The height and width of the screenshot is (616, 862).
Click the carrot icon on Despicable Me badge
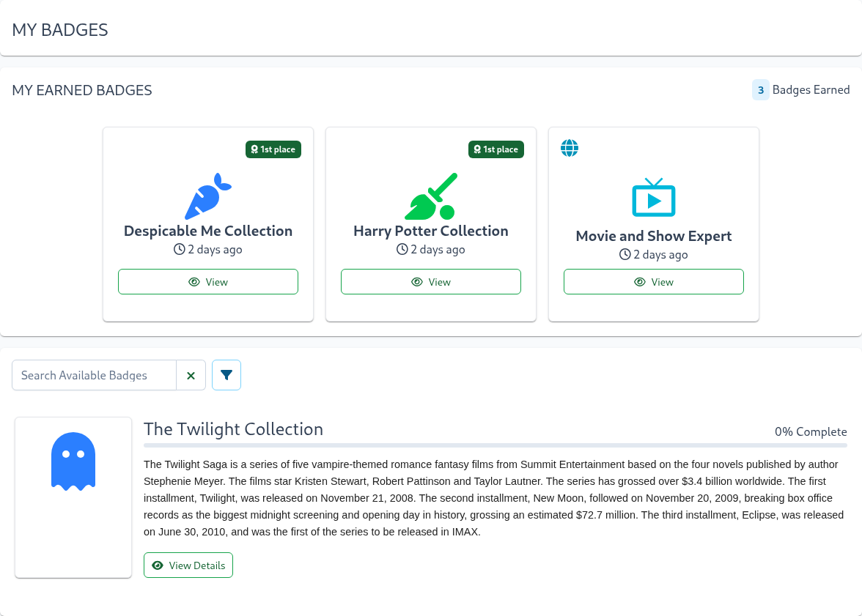point(208,196)
